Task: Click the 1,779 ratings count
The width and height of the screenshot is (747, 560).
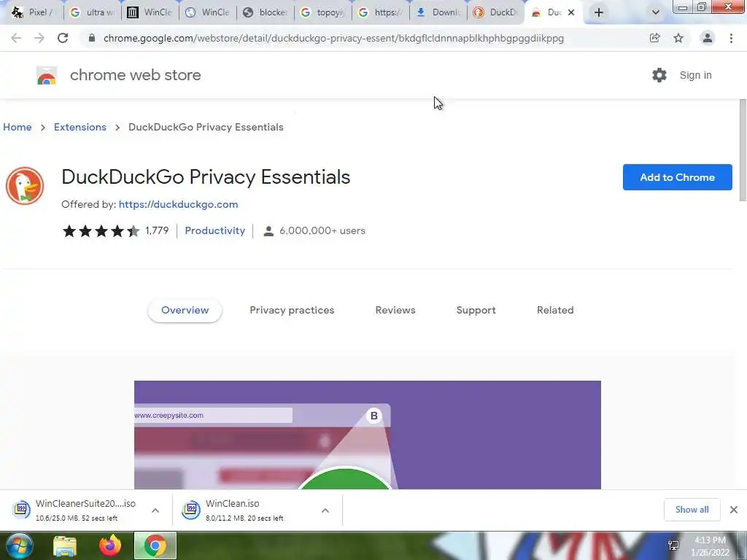Action: coord(157,231)
